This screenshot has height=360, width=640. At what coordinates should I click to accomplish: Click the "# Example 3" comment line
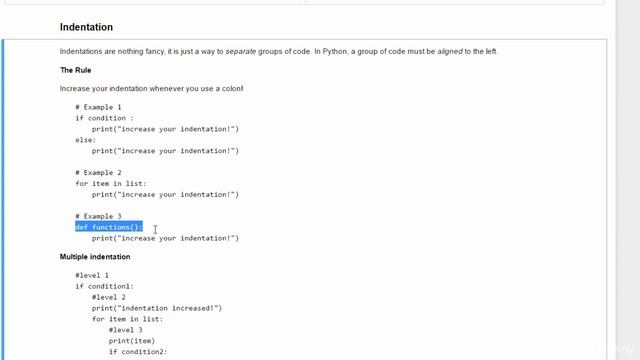point(98,216)
